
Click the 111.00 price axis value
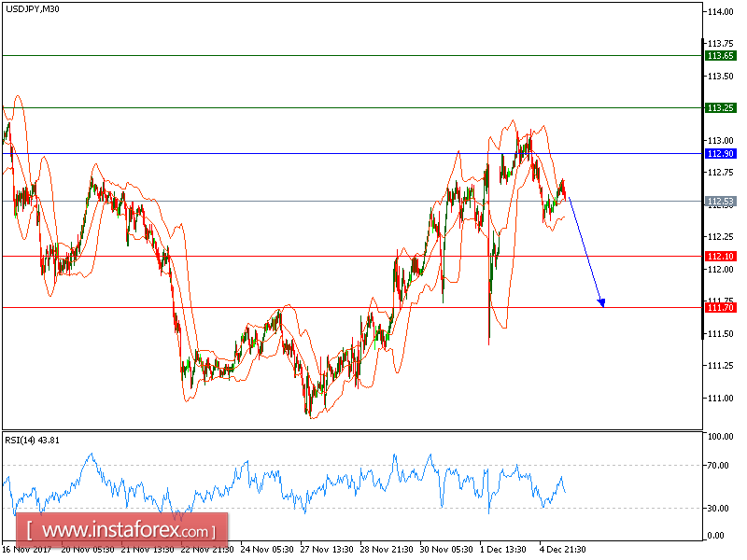pyautogui.click(x=720, y=399)
